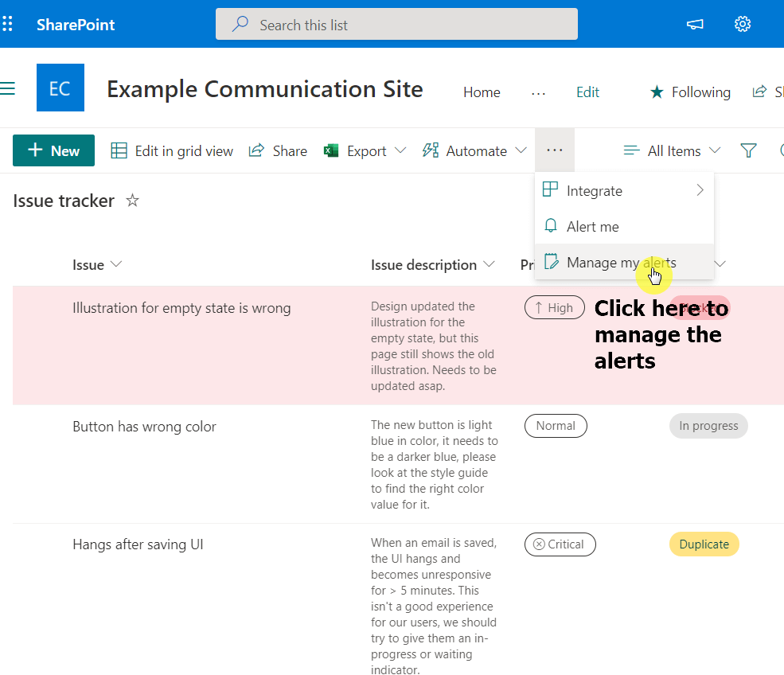Select Alert me menu item
This screenshot has width=784, height=675.
[624, 227]
